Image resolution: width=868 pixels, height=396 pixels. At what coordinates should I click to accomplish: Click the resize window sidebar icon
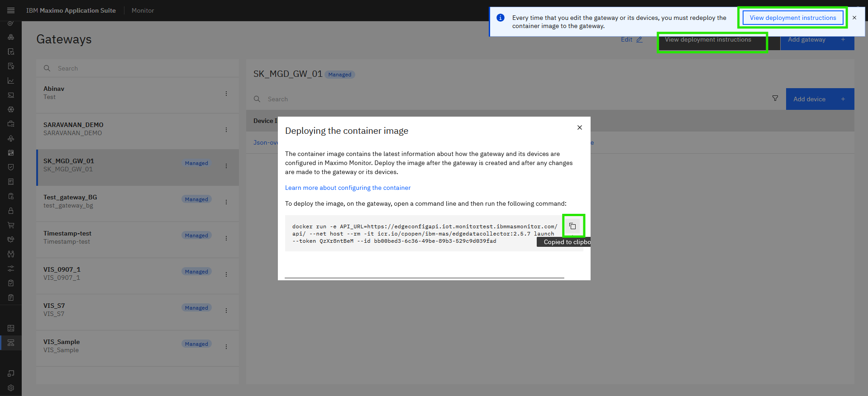point(11,373)
